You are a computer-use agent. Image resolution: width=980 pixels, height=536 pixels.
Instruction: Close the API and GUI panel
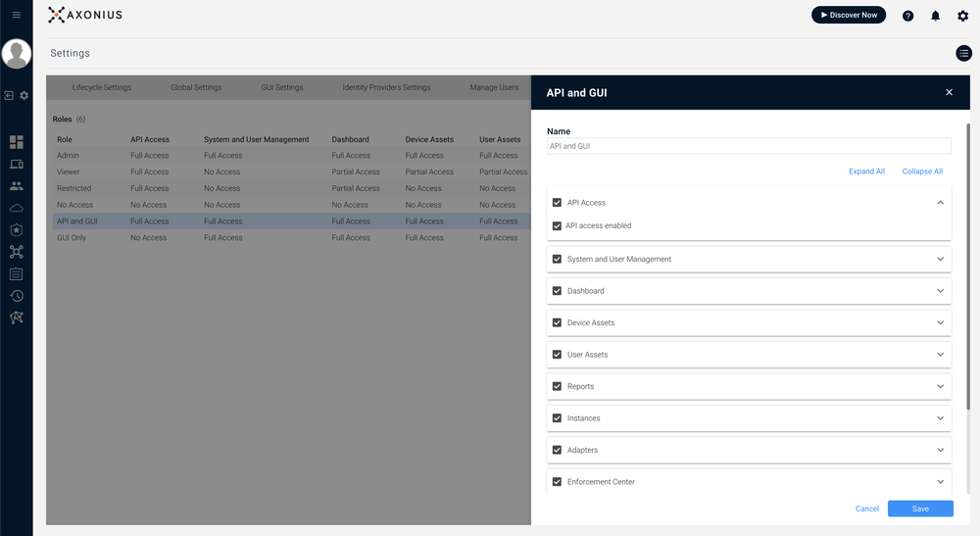(949, 92)
